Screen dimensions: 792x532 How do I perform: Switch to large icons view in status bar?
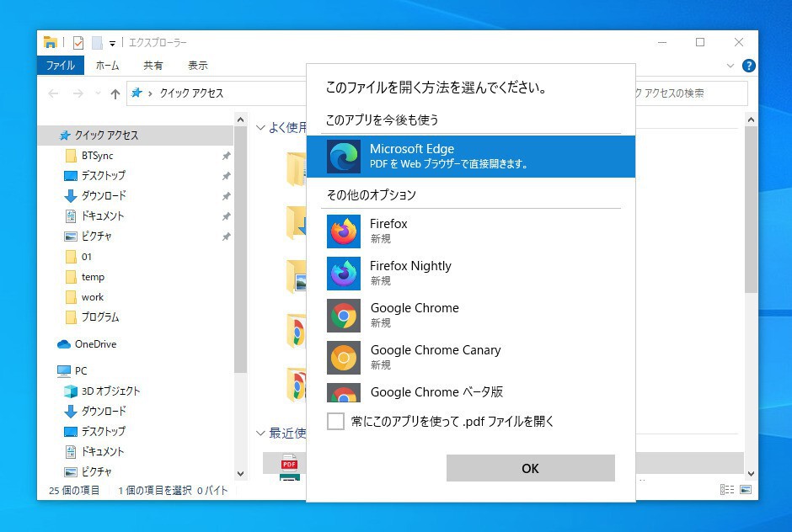pyautogui.click(x=746, y=490)
